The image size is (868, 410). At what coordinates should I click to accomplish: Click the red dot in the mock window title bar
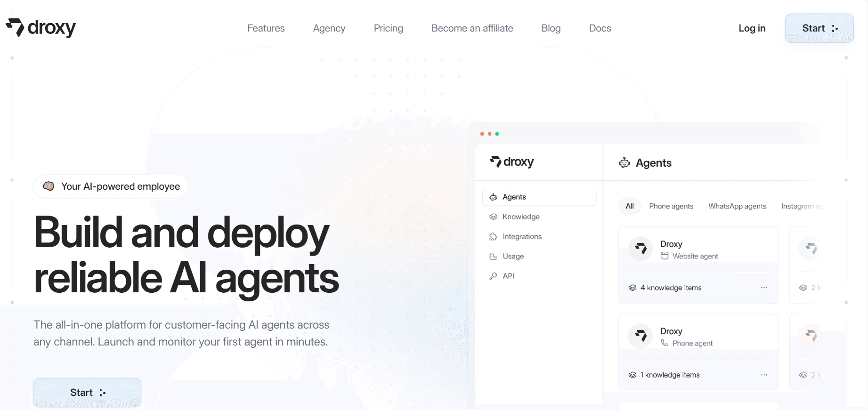point(482,134)
